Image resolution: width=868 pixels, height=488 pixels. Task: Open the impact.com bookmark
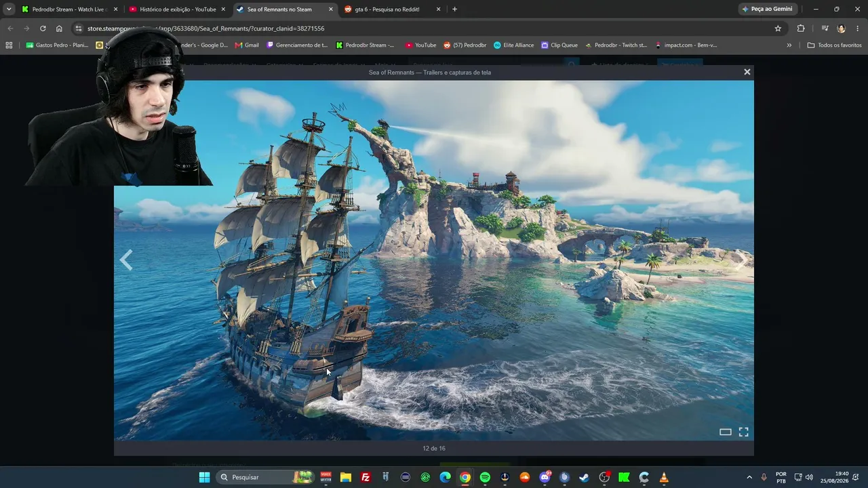pyautogui.click(x=686, y=45)
